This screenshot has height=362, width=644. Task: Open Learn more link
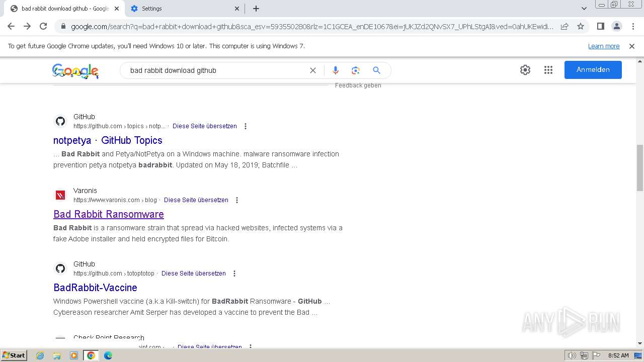click(x=604, y=46)
